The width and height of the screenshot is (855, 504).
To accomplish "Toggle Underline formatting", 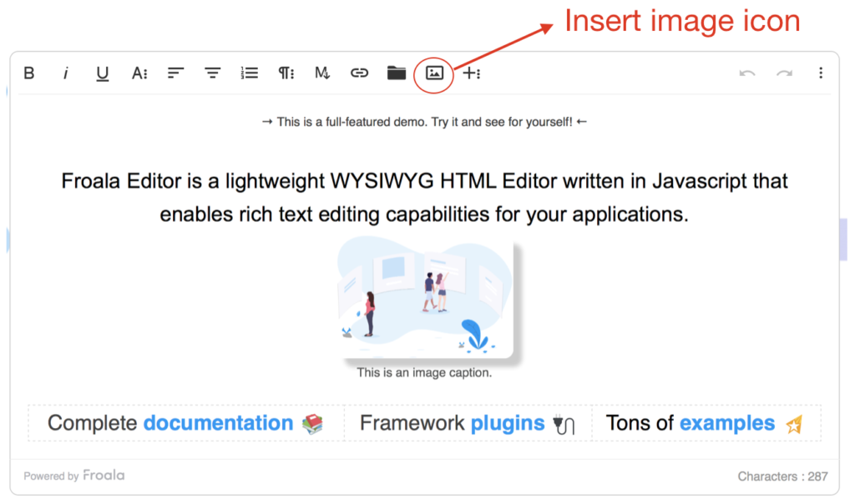I will [x=102, y=73].
